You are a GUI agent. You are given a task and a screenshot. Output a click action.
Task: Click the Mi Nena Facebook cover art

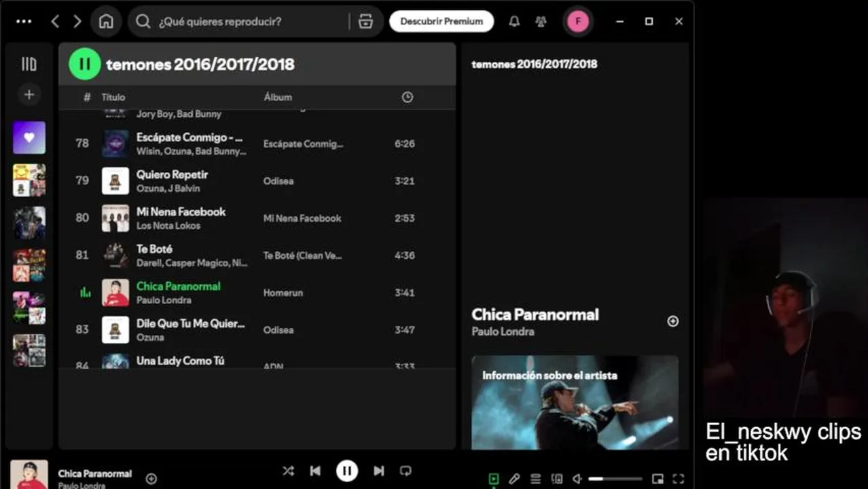[x=115, y=218]
